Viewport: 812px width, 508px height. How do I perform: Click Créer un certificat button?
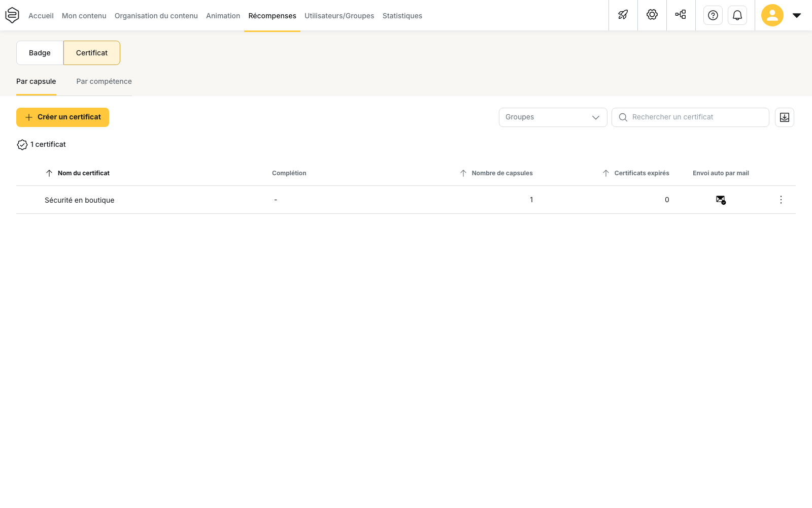point(62,117)
